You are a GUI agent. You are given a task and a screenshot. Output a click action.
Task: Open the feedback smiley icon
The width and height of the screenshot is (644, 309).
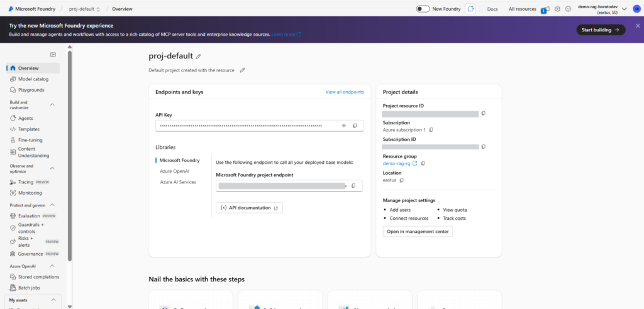[x=569, y=9]
